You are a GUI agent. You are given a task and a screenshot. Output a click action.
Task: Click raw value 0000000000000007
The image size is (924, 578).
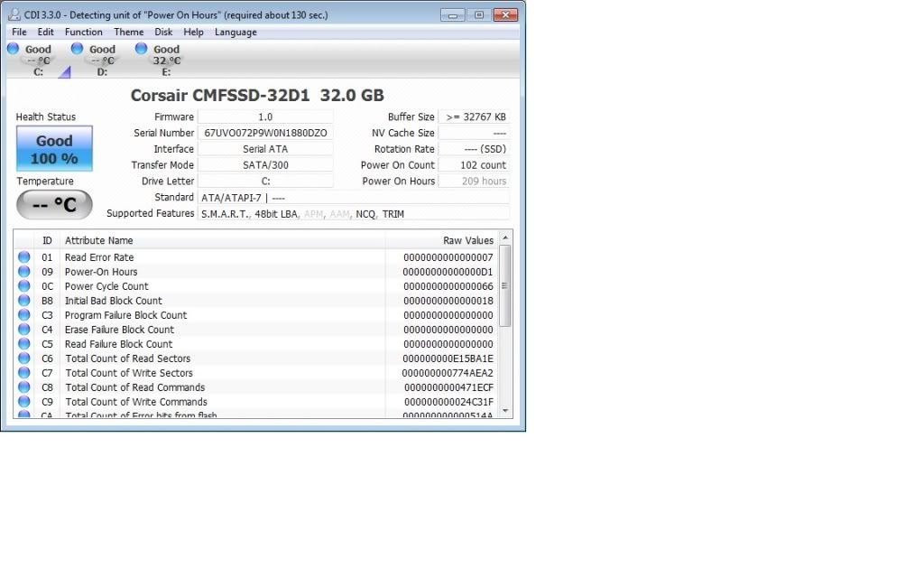448,257
